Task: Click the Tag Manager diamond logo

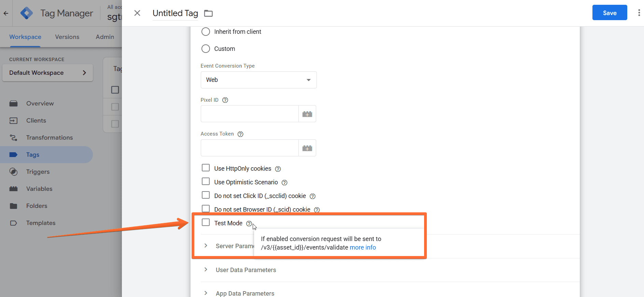Action: click(x=27, y=13)
